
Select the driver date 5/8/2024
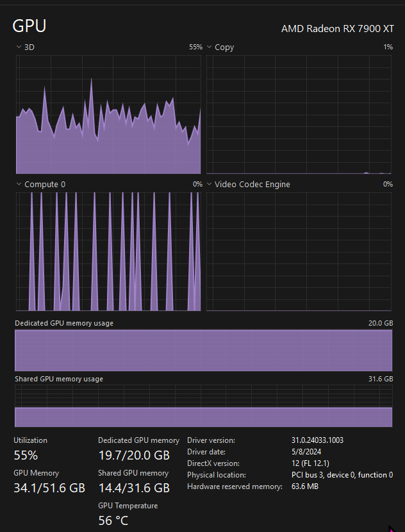click(306, 452)
